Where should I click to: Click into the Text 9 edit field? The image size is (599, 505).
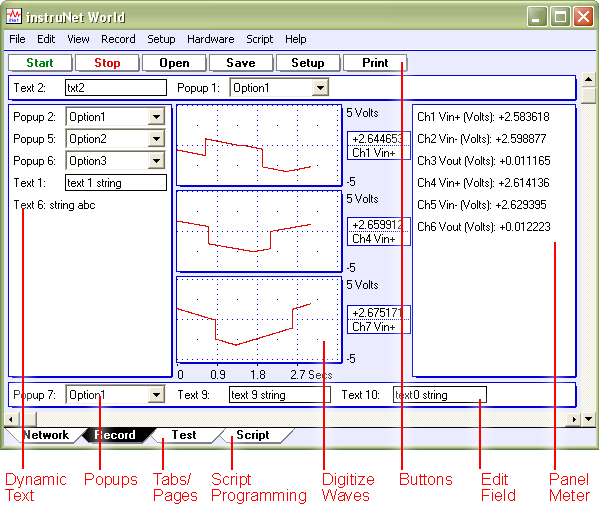pyautogui.click(x=280, y=395)
